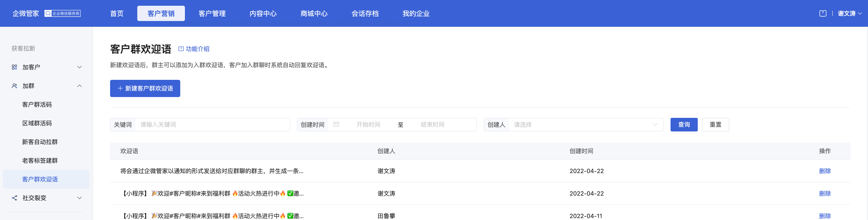Click the 2022-04-11 date cell
Image resolution: width=868 pixels, height=220 pixels.
pos(586,216)
